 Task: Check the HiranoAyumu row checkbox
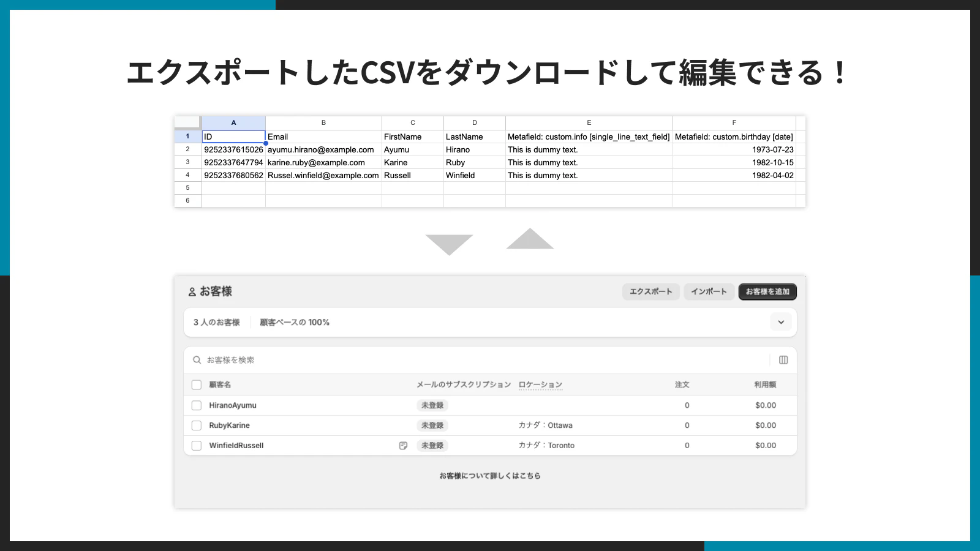coord(197,405)
